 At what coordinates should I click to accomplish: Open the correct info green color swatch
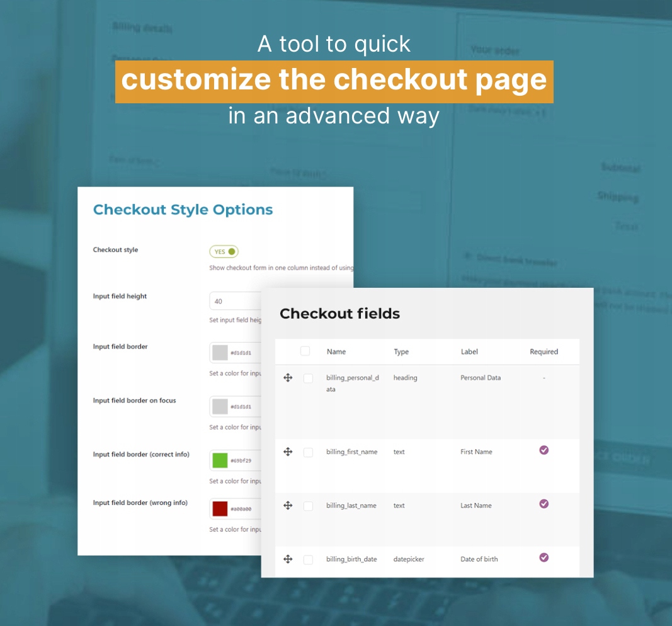pos(220,460)
